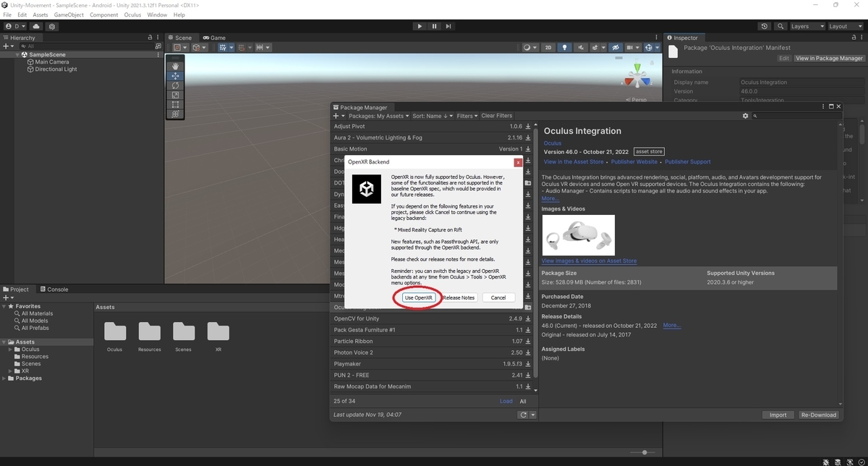Open the GameObject menu

(x=69, y=14)
